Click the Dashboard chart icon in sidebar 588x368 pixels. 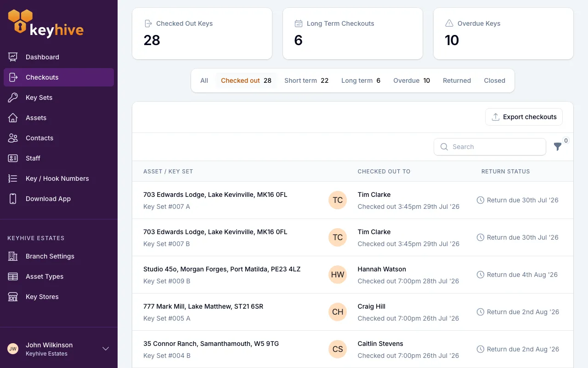[x=13, y=57]
